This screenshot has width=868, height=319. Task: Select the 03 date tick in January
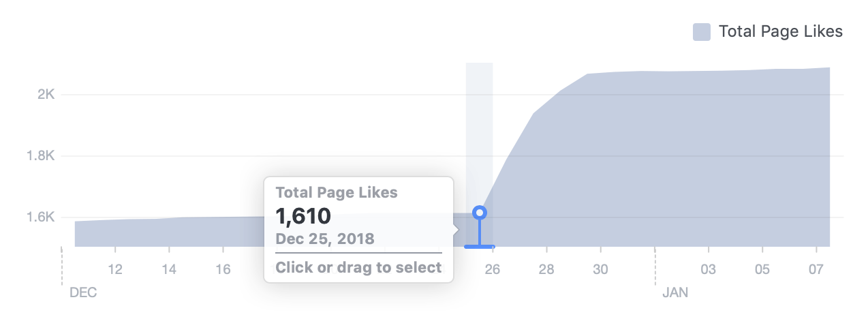coord(709,269)
